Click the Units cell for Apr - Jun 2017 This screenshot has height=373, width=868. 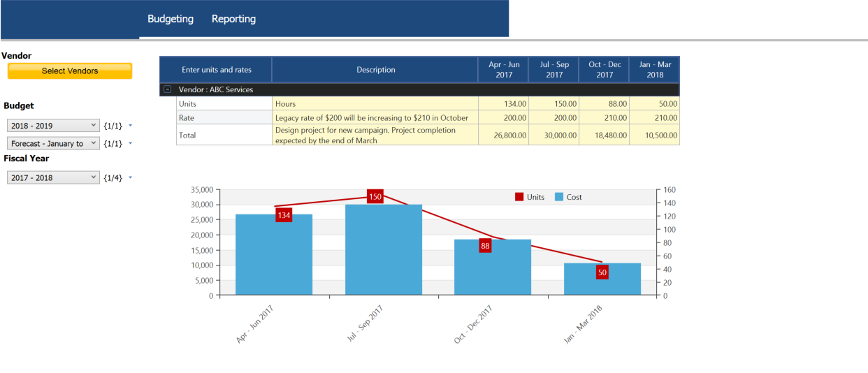point(503,104)
